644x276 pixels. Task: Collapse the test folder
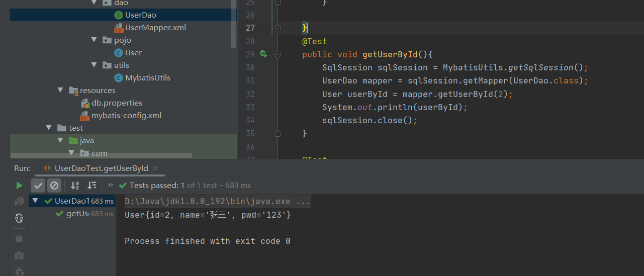[49, 128]
